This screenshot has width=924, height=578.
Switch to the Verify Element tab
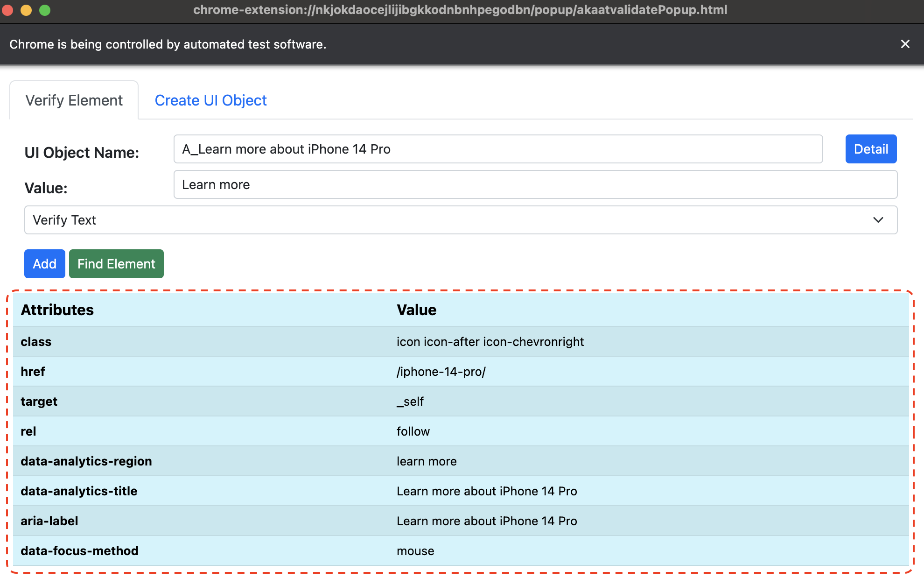click(74, 100)
